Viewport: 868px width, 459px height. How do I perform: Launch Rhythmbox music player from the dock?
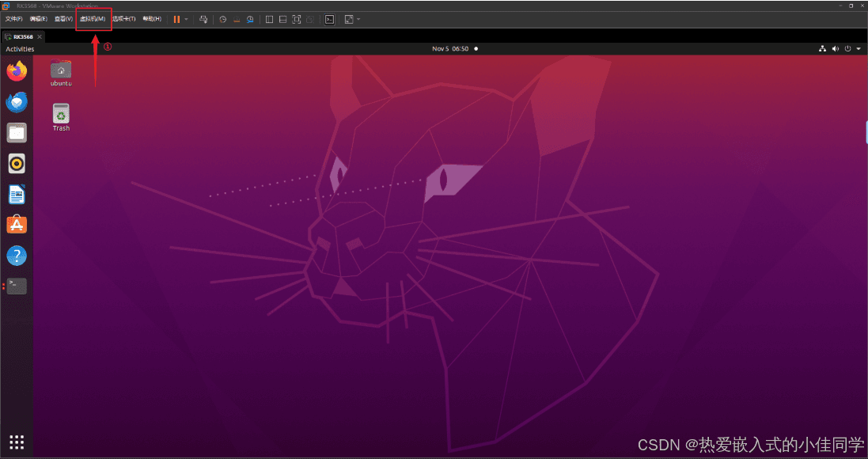[17, 164]
